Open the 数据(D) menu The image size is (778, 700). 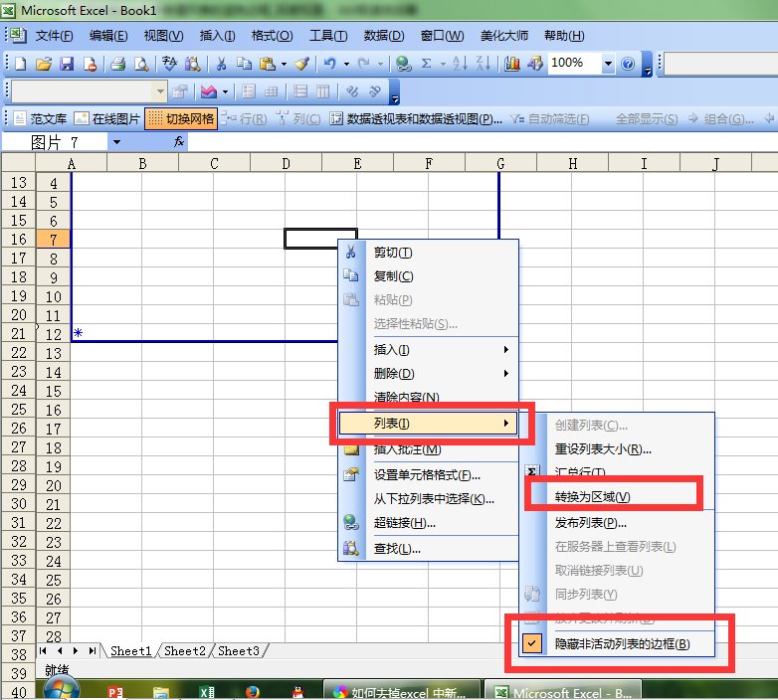click(384, 36)
